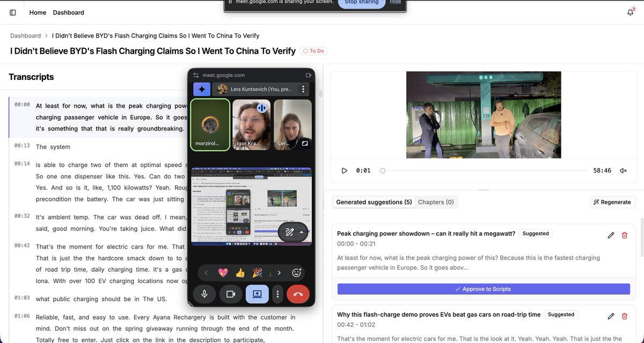Toggle the sidebar panel icon
Screen dimensions: 644x343
13,12
